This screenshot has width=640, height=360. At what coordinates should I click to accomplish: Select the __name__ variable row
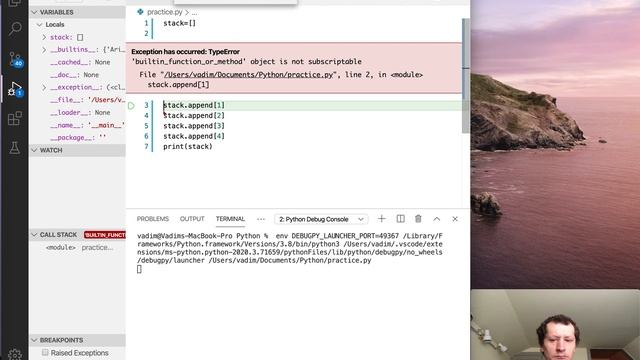click(87, 125)
